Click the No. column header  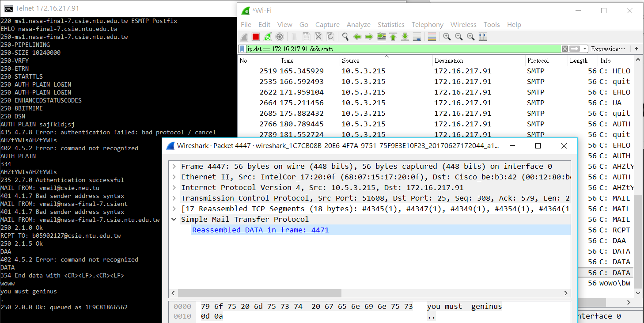(x=258, y=61)
